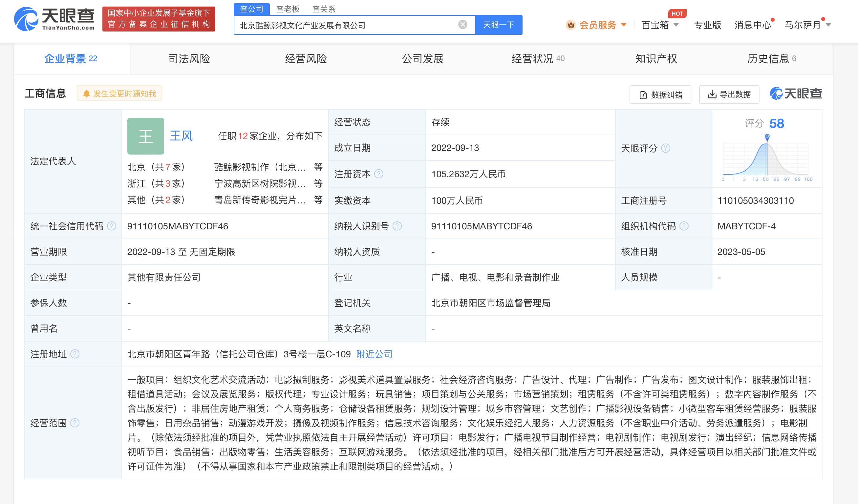
Task: Click the approval date 2023-05-05
Action: [741, 252]
